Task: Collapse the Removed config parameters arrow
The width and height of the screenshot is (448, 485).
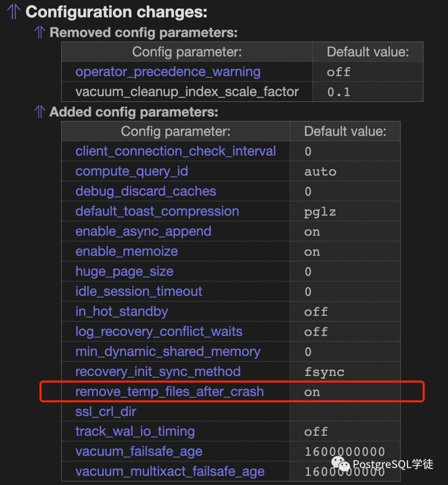Action: click(x=40, y=32)
